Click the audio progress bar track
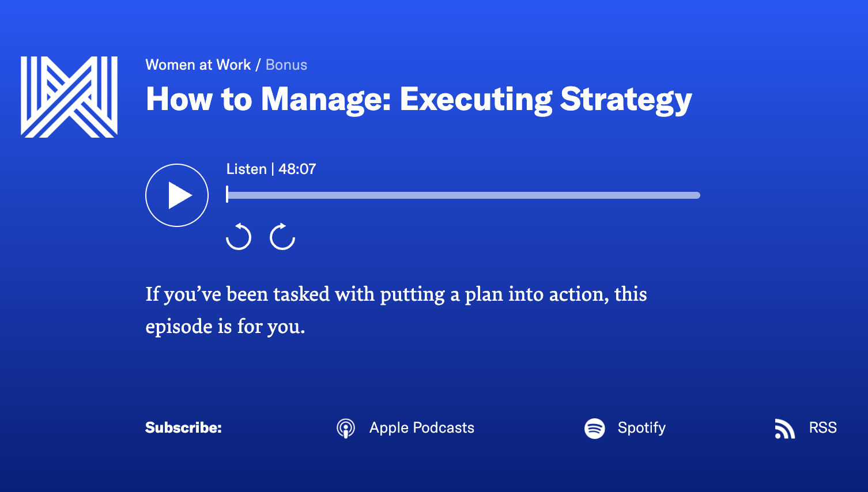Image resolution: width=868 pixels, height=492 pixels. [x=463, y=195]
